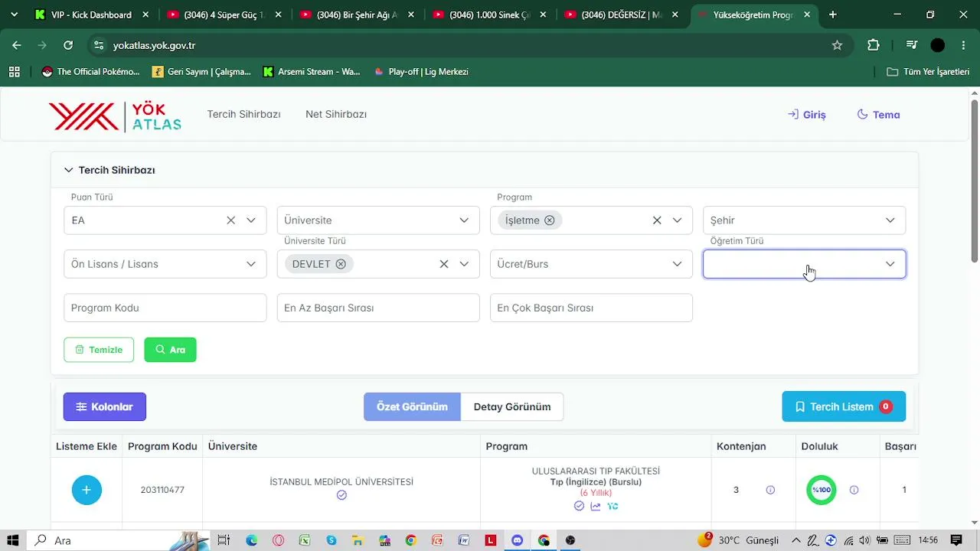Click the trend chart icon under Tıp (İngilizce)

pos(596,506)
